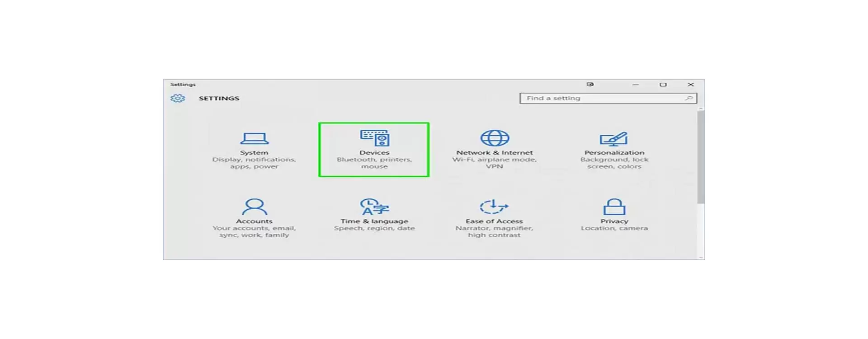Image resolution: width=868 pixels, height=339 pixels.
Task: Click the 'Your accounts, email, sync' description text
Action: tap(254, 231)
